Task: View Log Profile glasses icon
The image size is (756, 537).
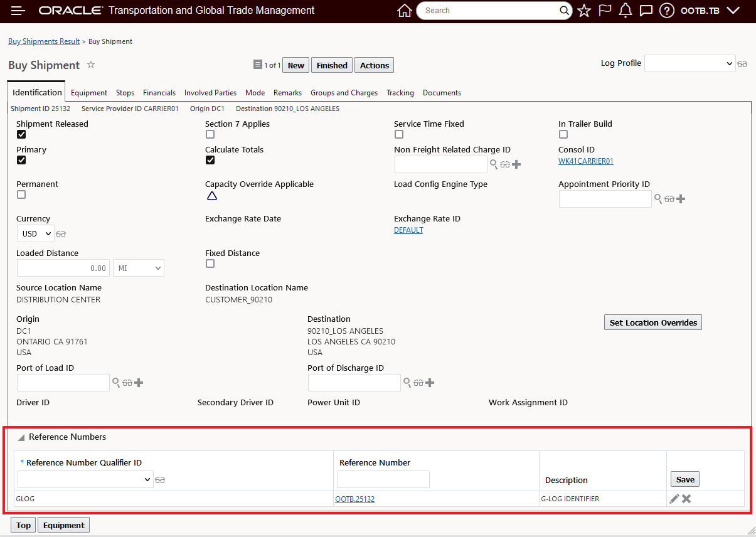Action: (x=742, y=64)
